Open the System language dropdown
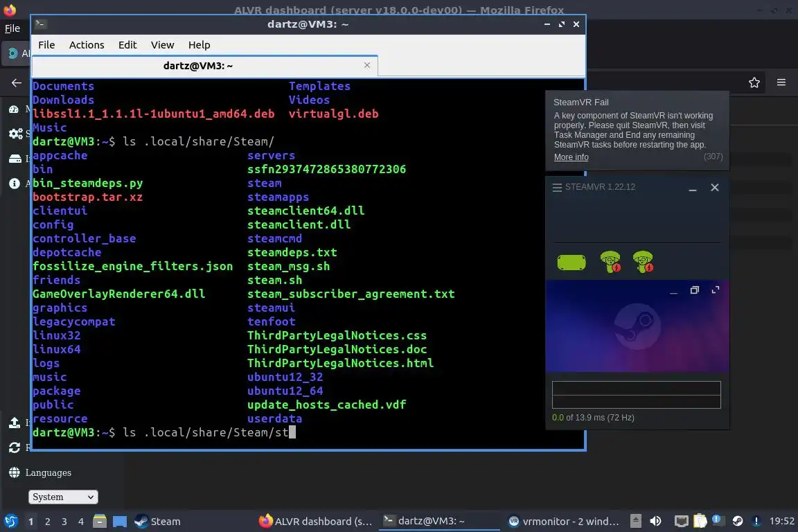Screen dimensions: 798x532 click(x=63, y=497)
